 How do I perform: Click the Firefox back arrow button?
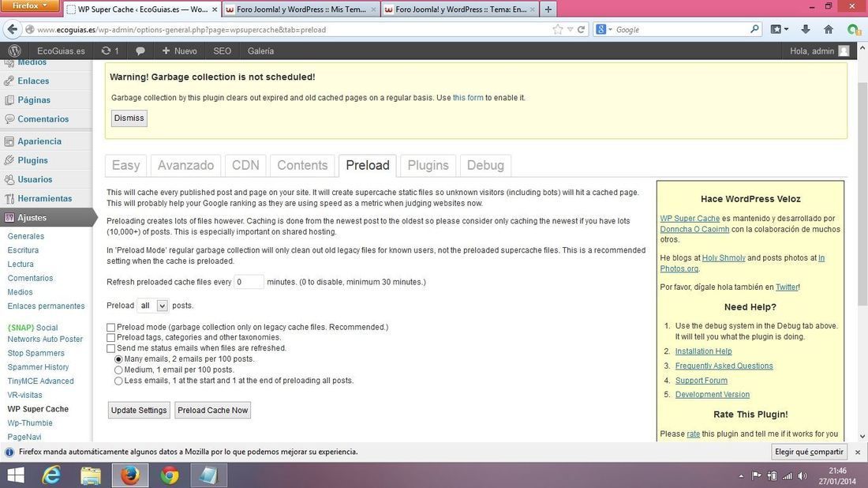tap(13, 29)
